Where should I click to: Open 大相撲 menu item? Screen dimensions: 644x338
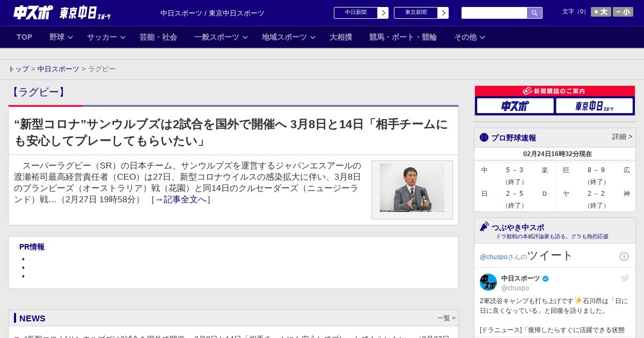341,37
